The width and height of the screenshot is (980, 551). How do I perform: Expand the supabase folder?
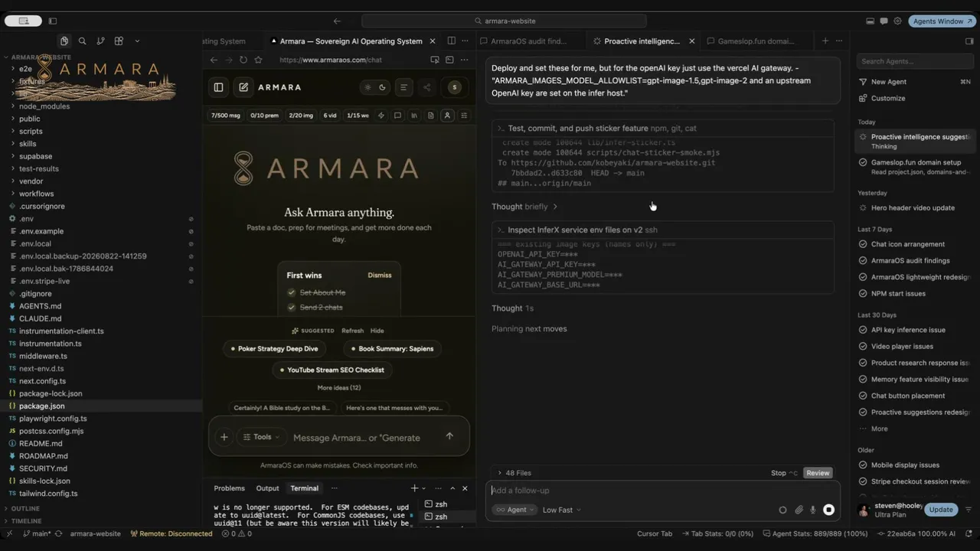[35, 156]
